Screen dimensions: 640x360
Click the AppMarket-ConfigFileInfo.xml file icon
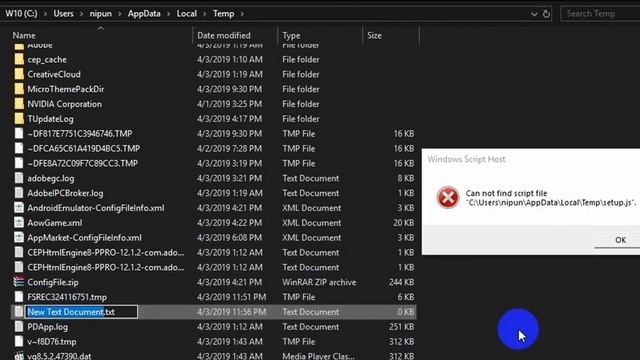coord(19,238)
